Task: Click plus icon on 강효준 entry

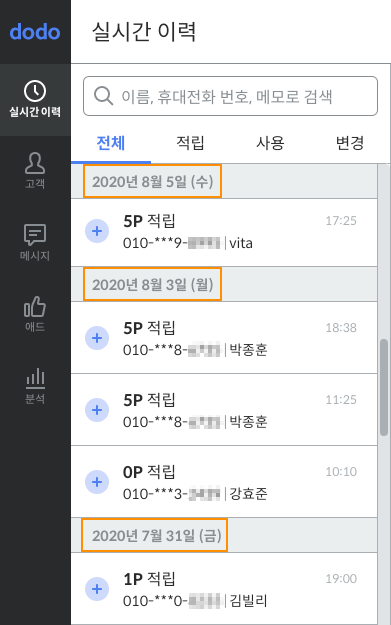Action: (97, 482)
